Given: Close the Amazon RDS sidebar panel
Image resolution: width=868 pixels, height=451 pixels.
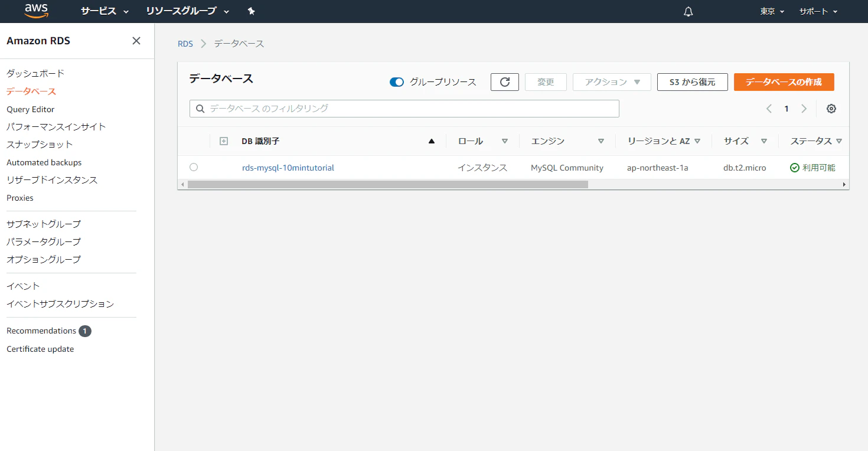Looking at the screenshot, I should [x=136, y=41].
